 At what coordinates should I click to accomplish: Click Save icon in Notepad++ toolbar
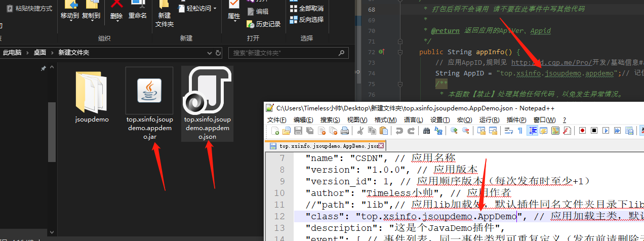[x=298, y=131]
